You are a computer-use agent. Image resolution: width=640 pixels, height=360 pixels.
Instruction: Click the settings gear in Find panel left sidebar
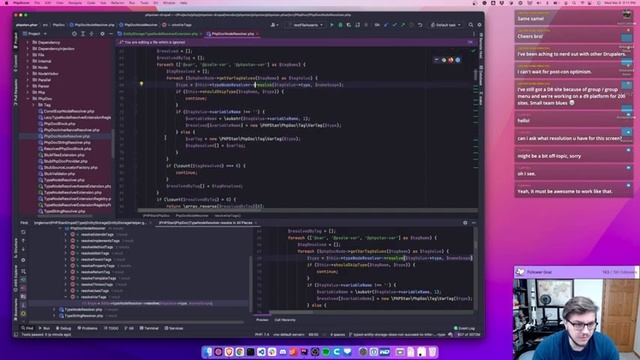[x=23, y=260]
